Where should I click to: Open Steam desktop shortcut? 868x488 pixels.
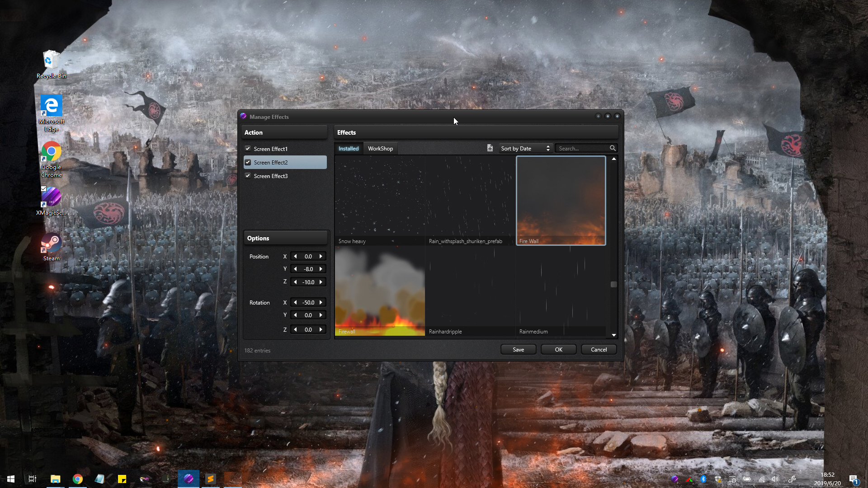point(51,247)
